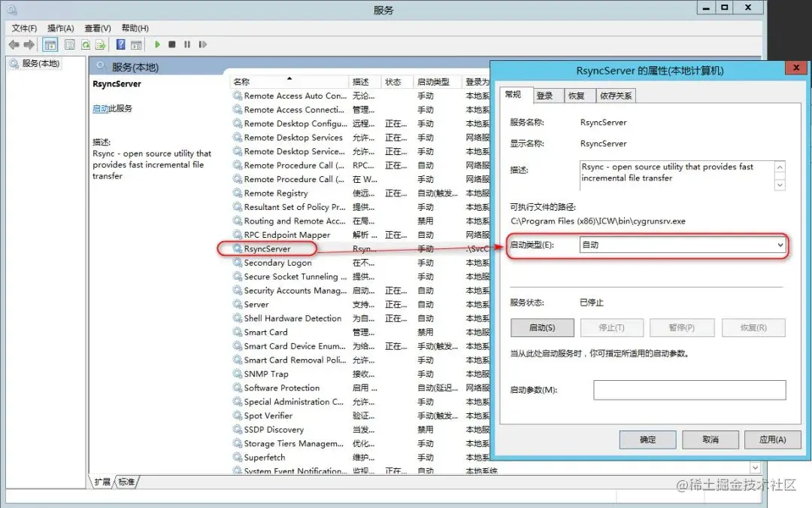Open the 启动类型 dropdown

(683, 245)
